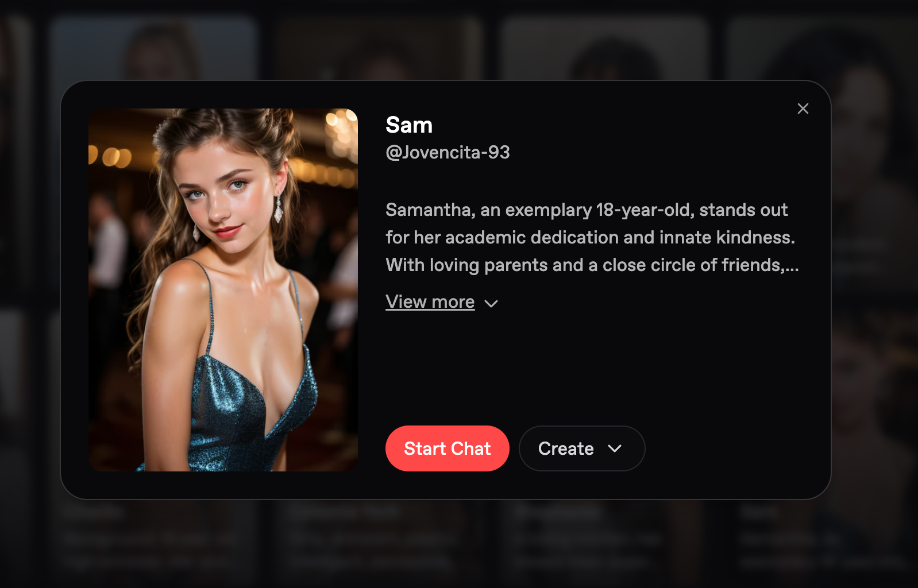Image resolution: width=918 pixels, height=588 pixels.
Task: Close the Sam profile dialog with X
Action: pyautogui.click(x=803, y=109)
